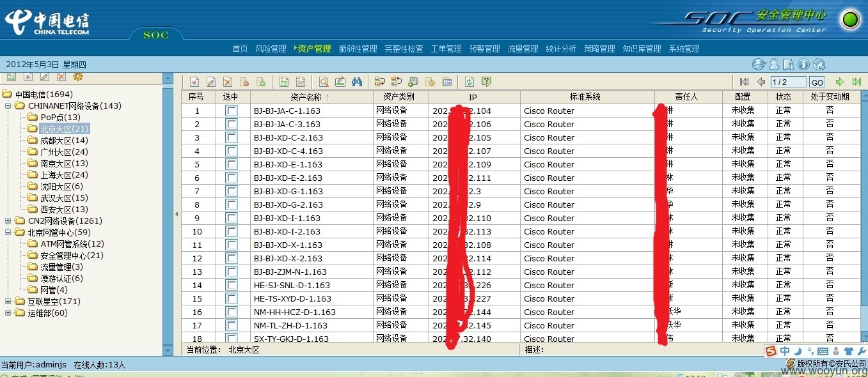
Task: Click the page number field showing 1 / 2
Action: (788, 82)
